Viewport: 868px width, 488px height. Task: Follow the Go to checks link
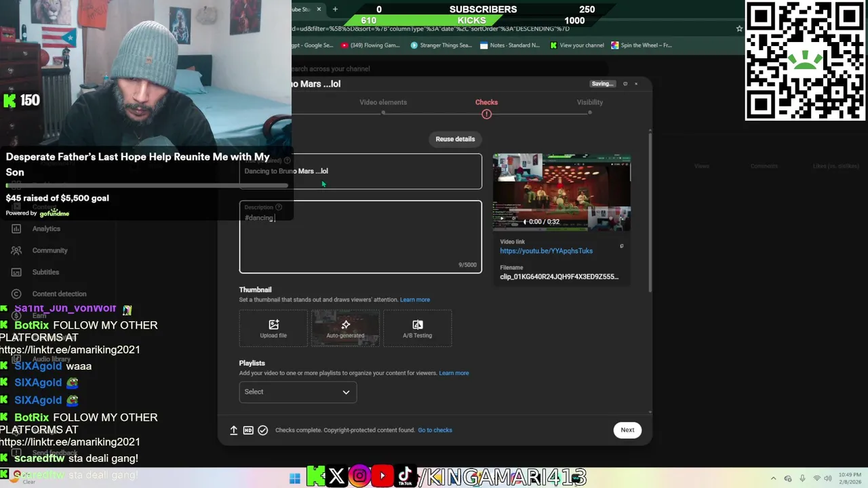[435, 430]
